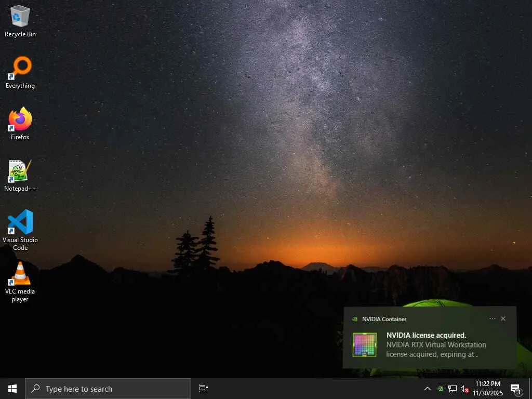Open the clock showing 11:22 PM
This screenshot has width=532, height=399.
(487, 389)
